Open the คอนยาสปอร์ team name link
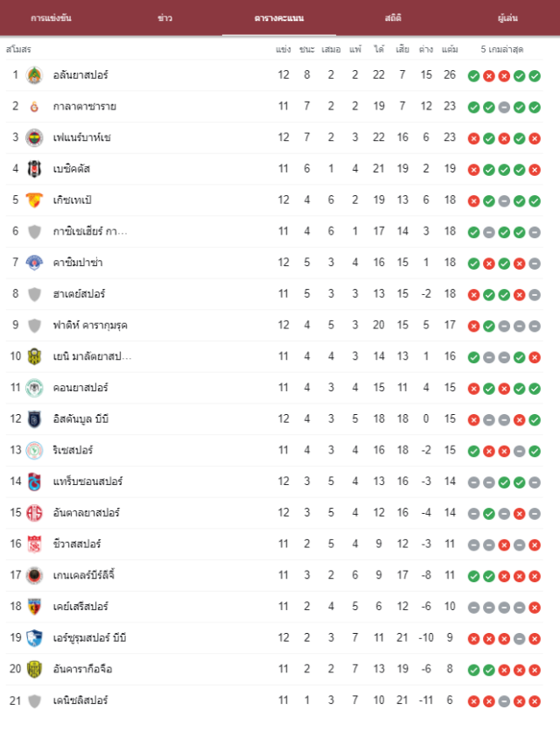This screenshot has height=731, width=560. tap(80, 388)
